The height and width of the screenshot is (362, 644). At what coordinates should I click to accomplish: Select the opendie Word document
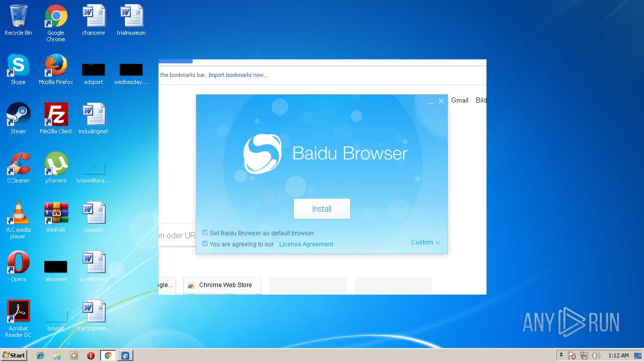94,217
